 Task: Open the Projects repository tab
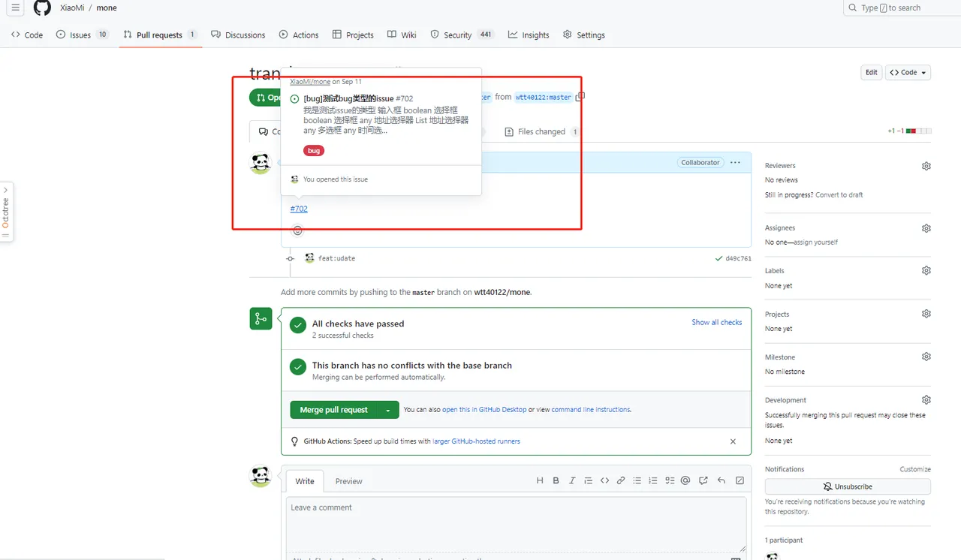pos(353,35)
